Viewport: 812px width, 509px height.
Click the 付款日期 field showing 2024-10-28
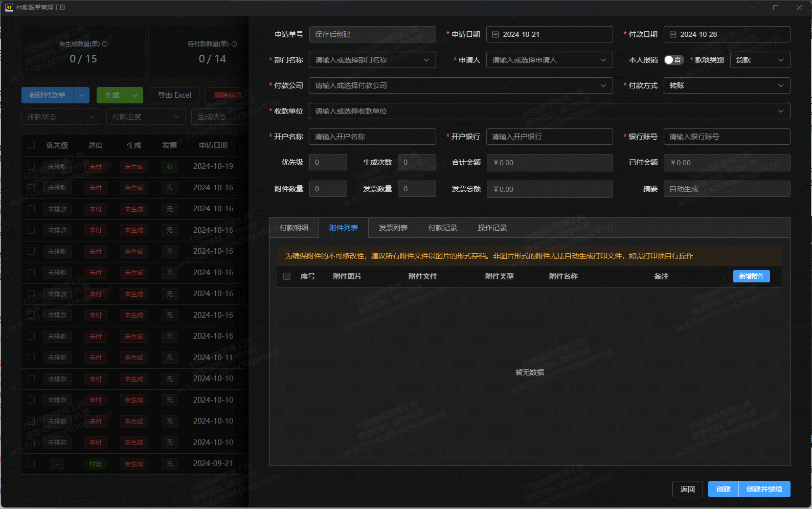click(727, 34)
